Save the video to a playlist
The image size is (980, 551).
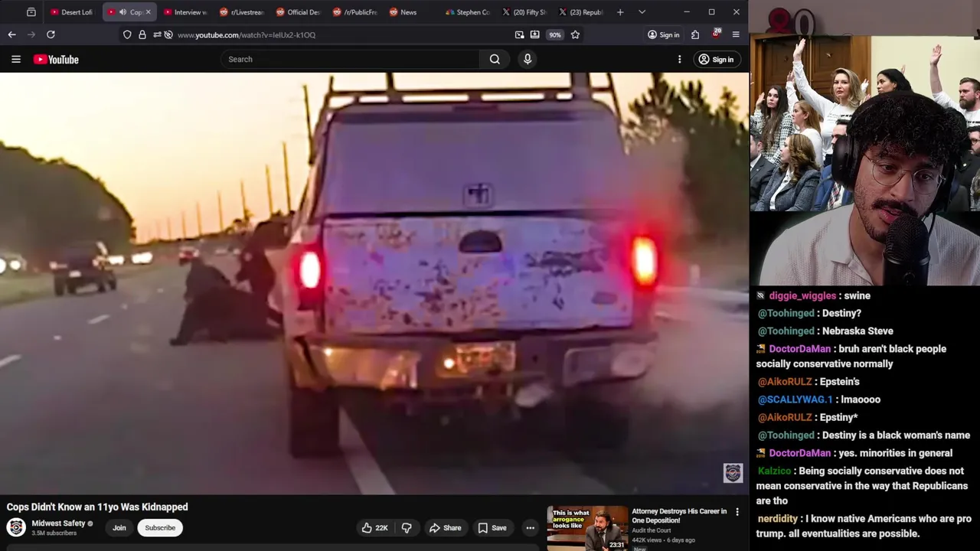click(492, 527)
